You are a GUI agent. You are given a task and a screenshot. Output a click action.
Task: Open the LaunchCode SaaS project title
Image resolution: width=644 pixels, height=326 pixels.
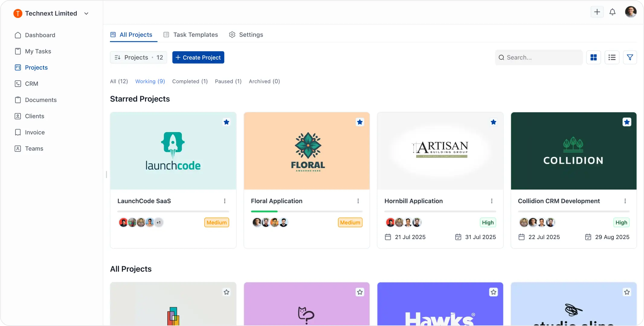point(144,201)
